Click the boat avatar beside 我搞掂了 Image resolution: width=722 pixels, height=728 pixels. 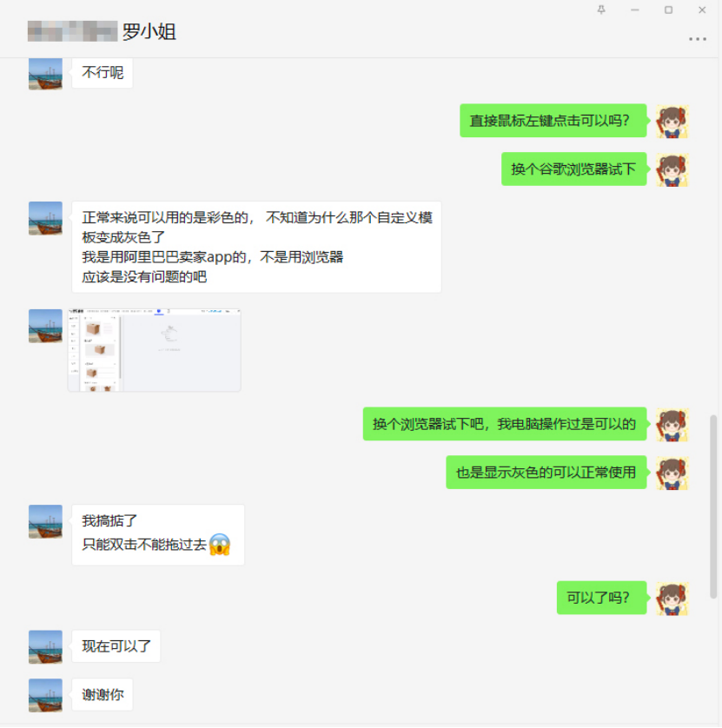pos(45,521)
